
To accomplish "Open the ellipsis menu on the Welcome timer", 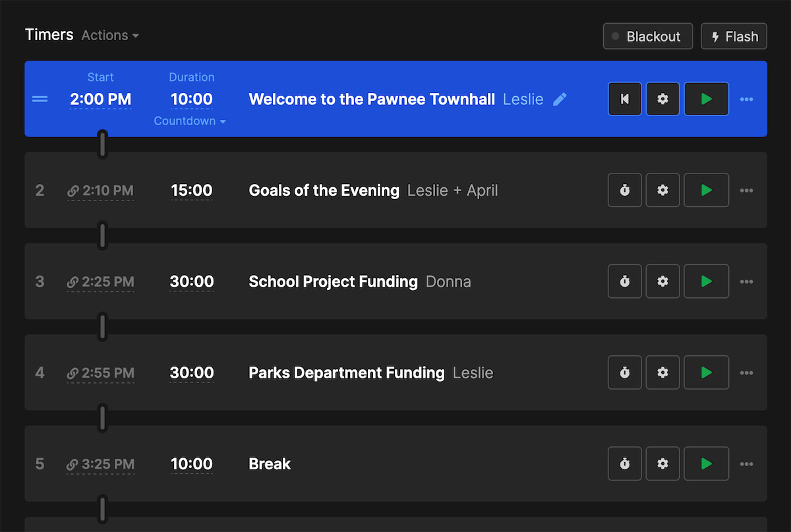I will click(x=747, y=98).
